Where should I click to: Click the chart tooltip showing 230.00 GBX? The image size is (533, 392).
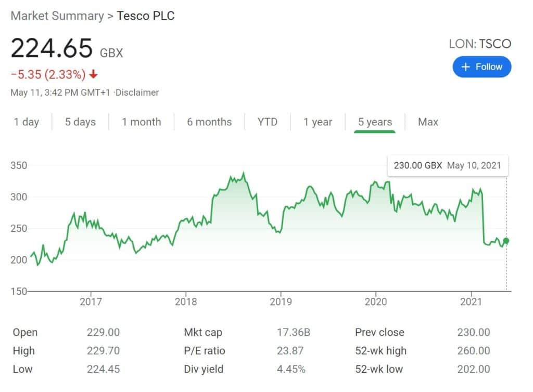point(448,165)
